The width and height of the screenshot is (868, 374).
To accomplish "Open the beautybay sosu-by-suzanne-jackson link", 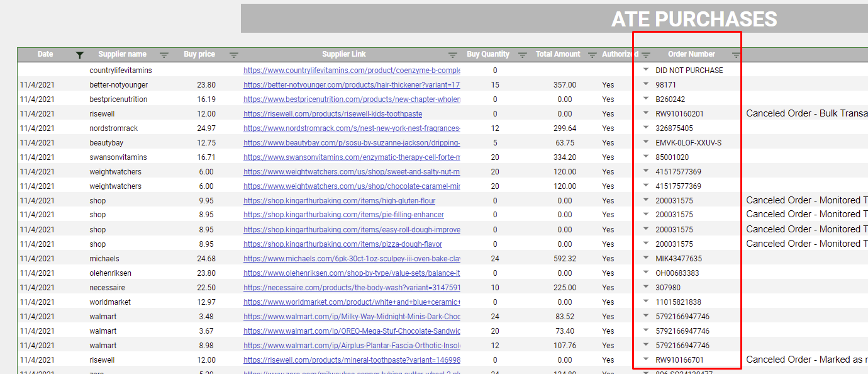I will (352, 143).
